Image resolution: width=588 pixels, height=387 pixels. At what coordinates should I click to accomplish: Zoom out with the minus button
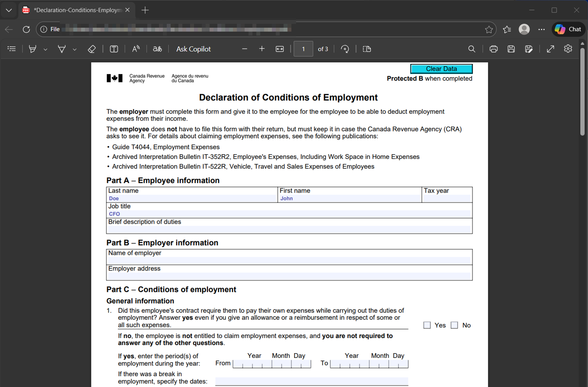pos(245,49)
